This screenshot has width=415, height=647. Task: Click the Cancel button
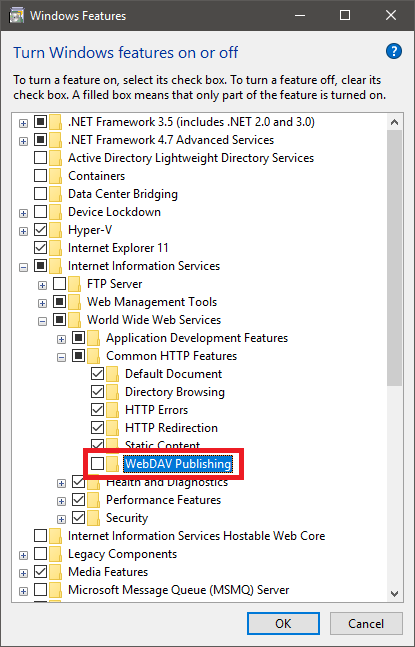click(x=366, y=623)
